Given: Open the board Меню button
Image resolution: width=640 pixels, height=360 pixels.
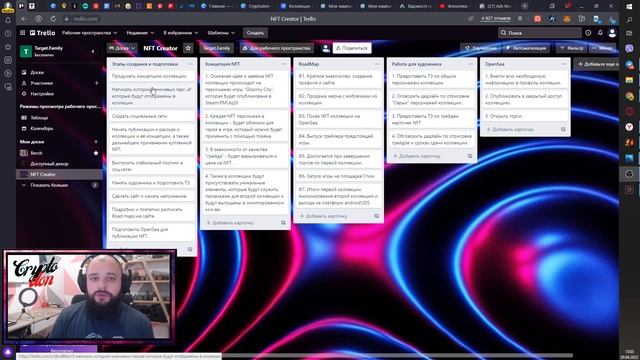Looking at the screenshot, I should pos(602,48).
